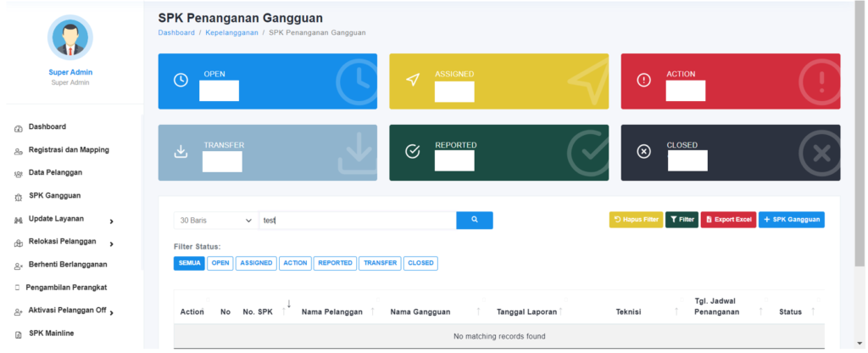Click the + SPK Gangguan add button
This screenshot has width=868, height=353.
click(x=792, y=220)
